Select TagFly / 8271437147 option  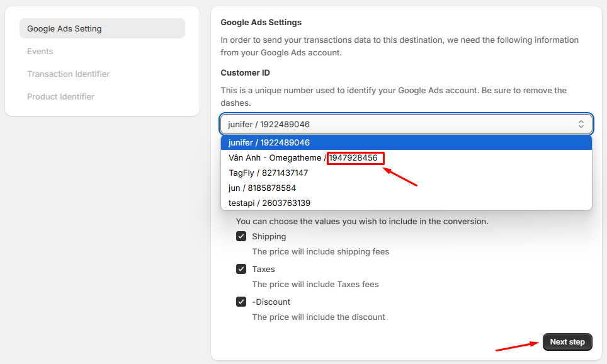(406, 173)
